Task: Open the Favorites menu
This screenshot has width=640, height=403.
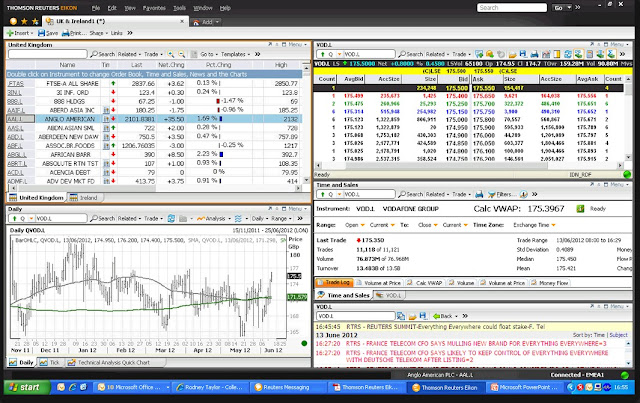Action: click(154, 8)
